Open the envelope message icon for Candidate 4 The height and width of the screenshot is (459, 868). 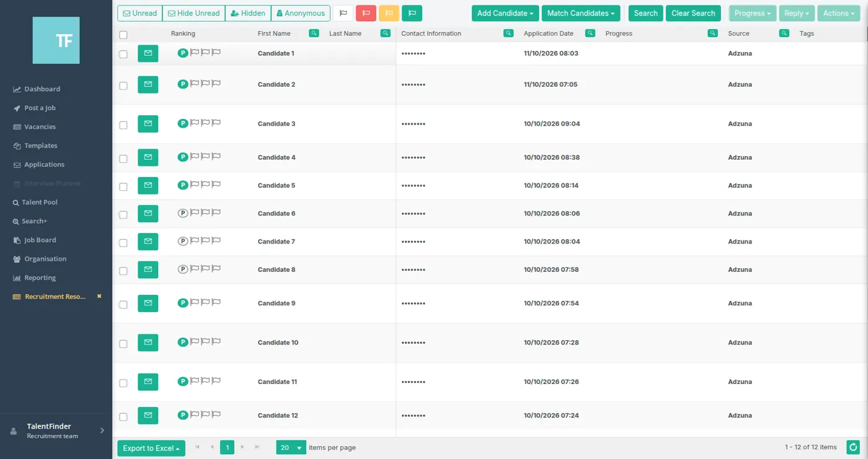[148, 157]
